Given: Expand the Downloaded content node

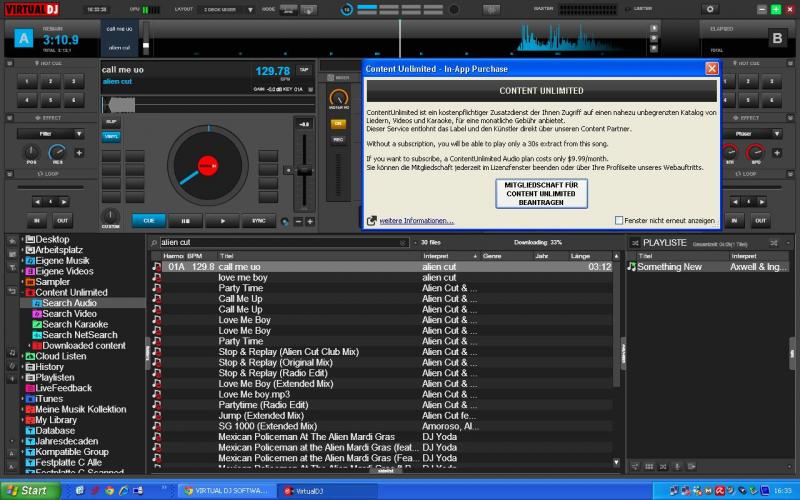Looking at the screenshot, I should [x=29, y=346].
